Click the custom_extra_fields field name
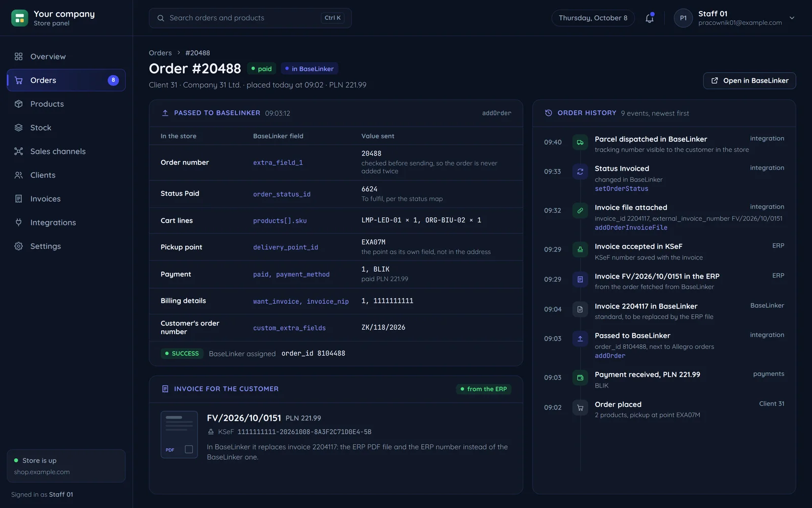This screenshot has height=508, width=812. (289, 328)
